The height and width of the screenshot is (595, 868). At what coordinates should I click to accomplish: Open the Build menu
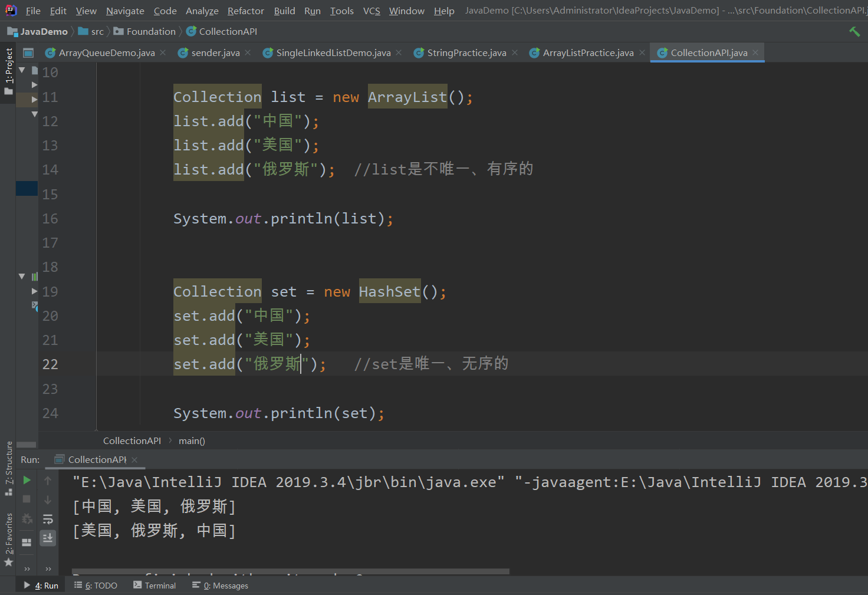click(285, 11)
